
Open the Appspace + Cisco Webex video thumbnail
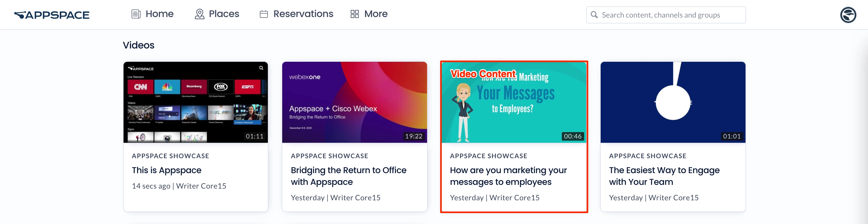coord(354,102)
